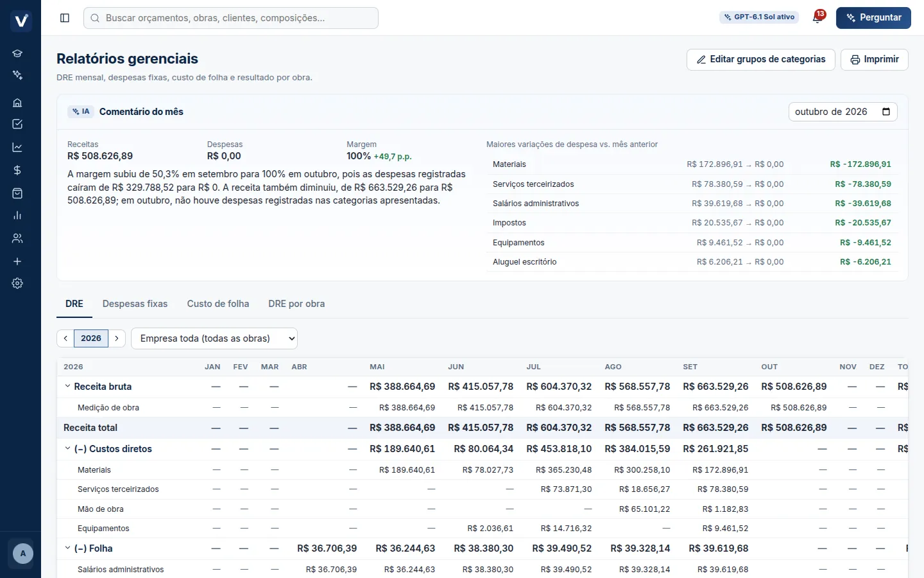
Task: Open notifications bell with 13 badge
Action: [x=817, y=17]
